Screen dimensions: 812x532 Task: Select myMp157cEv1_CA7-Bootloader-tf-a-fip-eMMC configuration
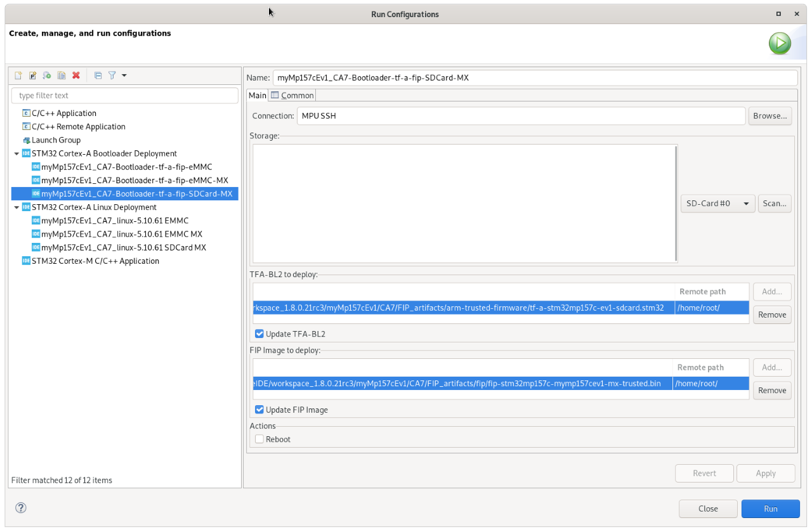tap(126, 167)
